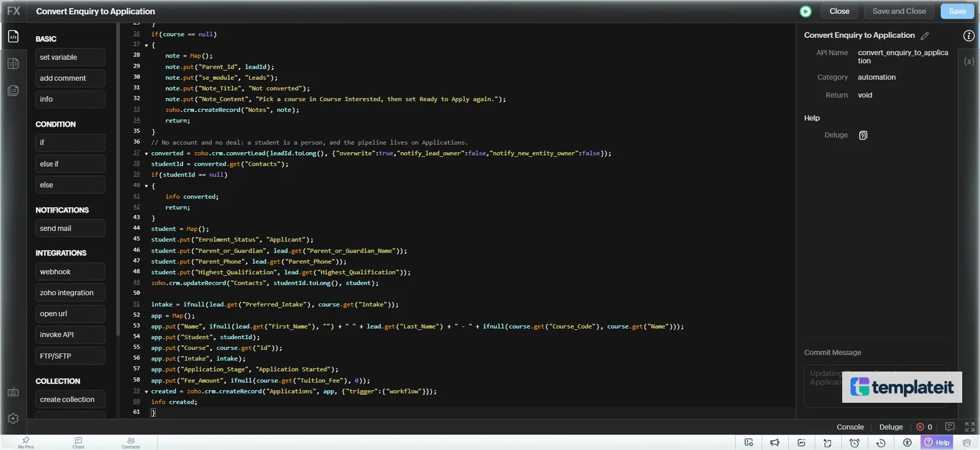980x450 pixels.
Task: Click the info circle icon in right panel
Action: (969, 36)
